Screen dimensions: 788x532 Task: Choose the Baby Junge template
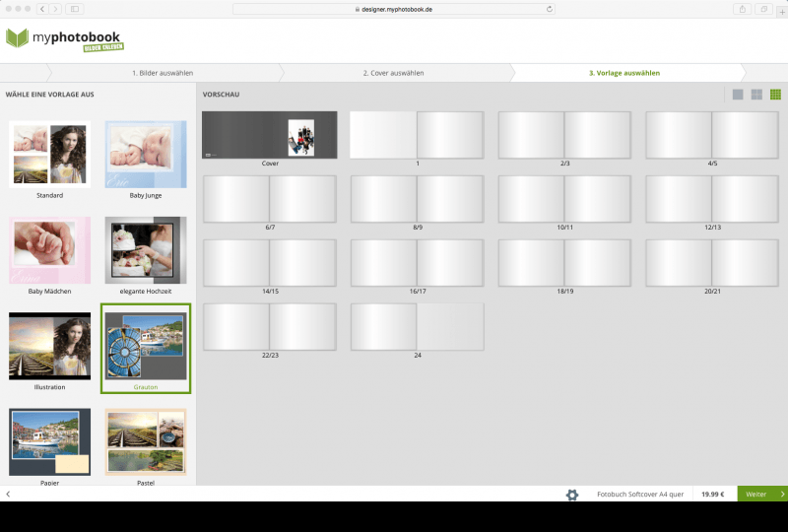146,160
